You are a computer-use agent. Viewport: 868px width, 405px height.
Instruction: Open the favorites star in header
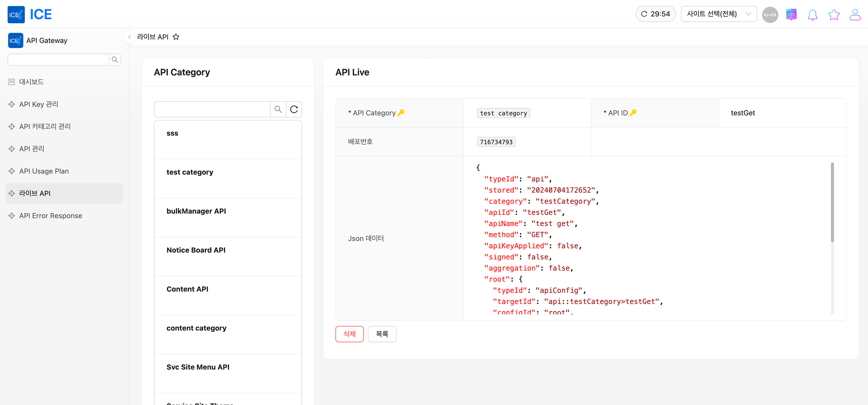click(834, 14)
